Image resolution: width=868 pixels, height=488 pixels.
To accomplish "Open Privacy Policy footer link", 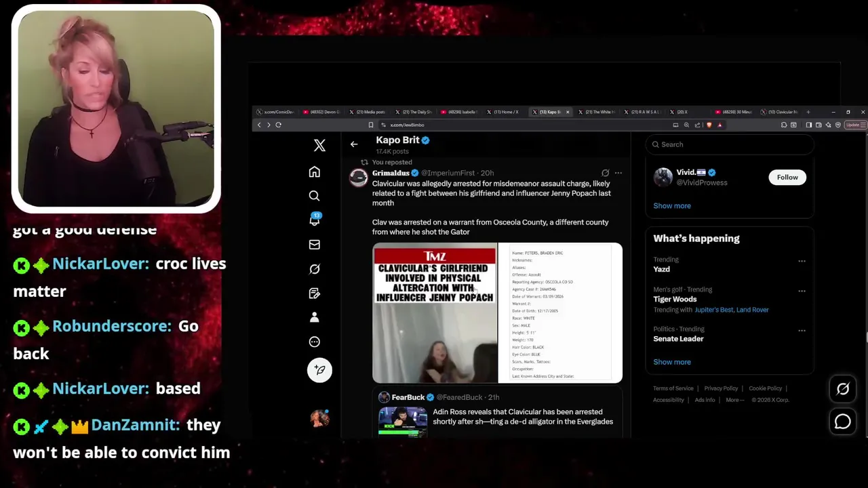I will pyautogui.click(x=721, y=388).
